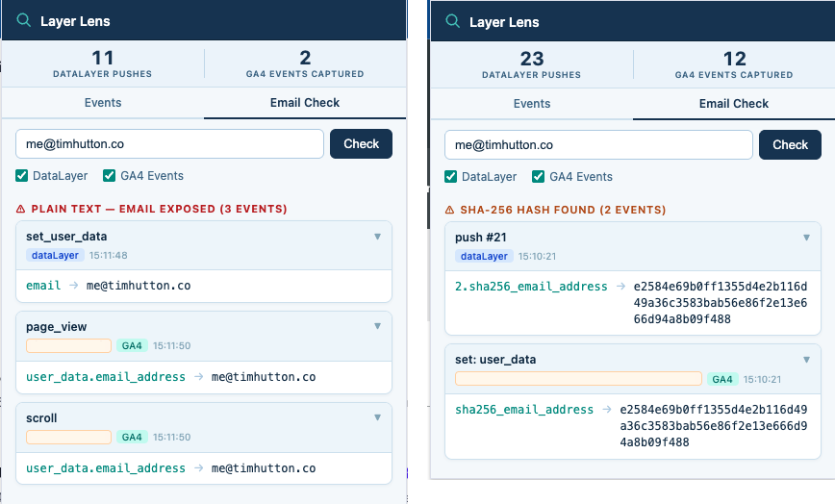Click the 15:10:21 timestamp on push #21
Viewport: 835px width, 504px height.
coord(537,257)
